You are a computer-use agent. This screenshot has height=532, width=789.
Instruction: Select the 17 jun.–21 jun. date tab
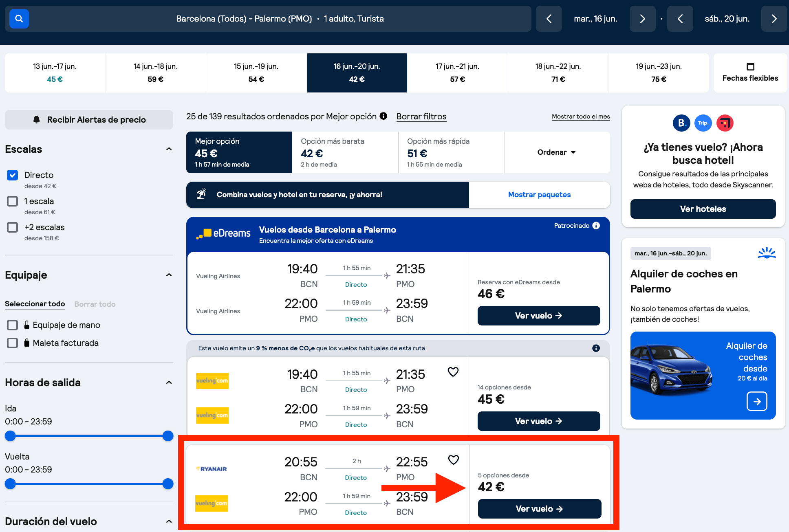point(458,73)
